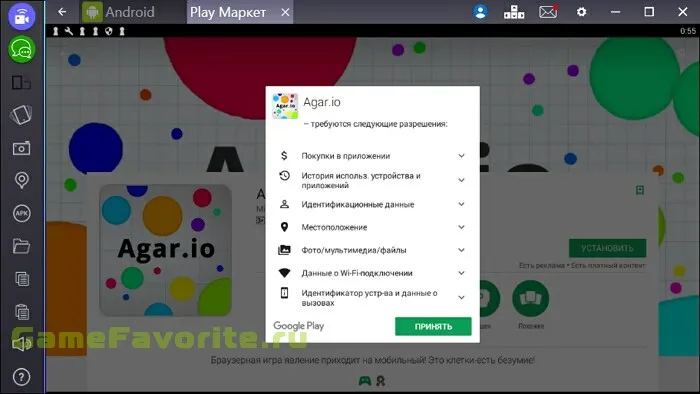Open the user account icon

click(480, 12)
